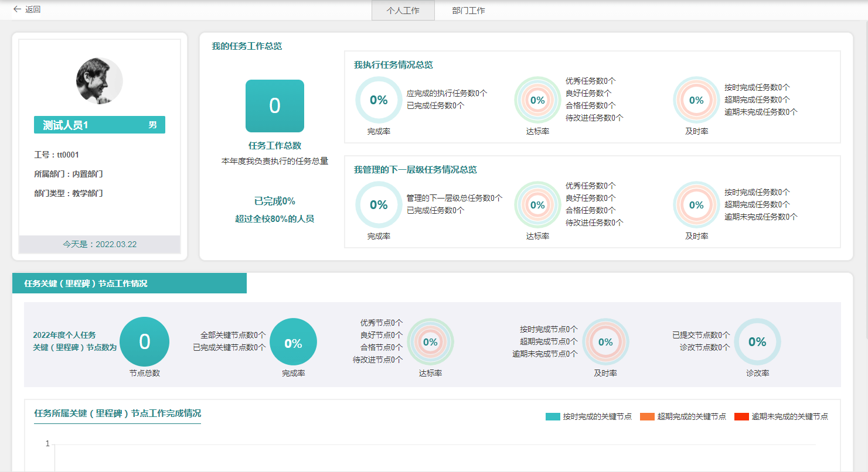Click the 及时率 ring under 我执行任务情况总览
The height and width of the screenshot is (472, 868).
pyautogui.click(x=696, y=100)
